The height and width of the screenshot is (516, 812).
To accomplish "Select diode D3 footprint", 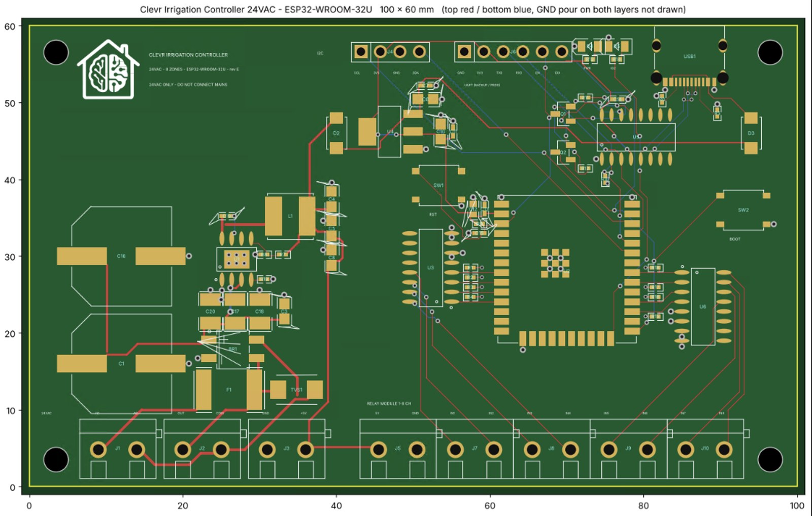I will 751,133.
